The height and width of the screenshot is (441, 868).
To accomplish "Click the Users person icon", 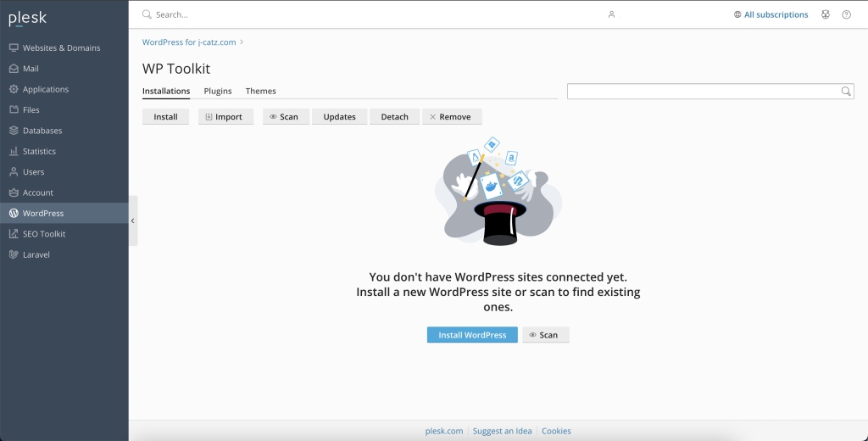I will pyautogui.click(x=14, y=172).
